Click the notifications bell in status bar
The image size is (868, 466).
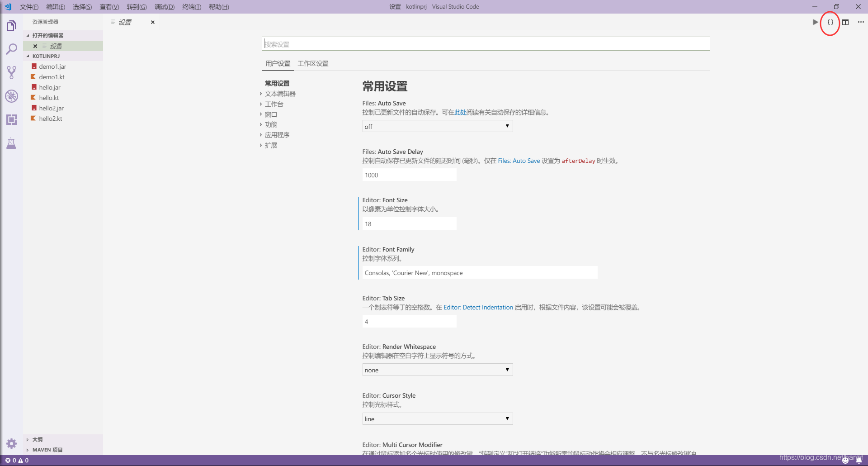pos(859,461)
